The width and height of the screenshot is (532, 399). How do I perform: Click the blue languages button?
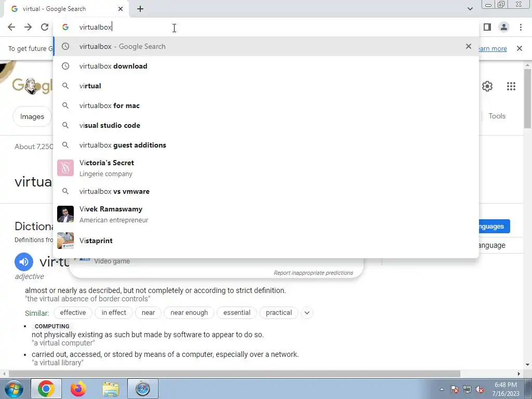point(495,227)
